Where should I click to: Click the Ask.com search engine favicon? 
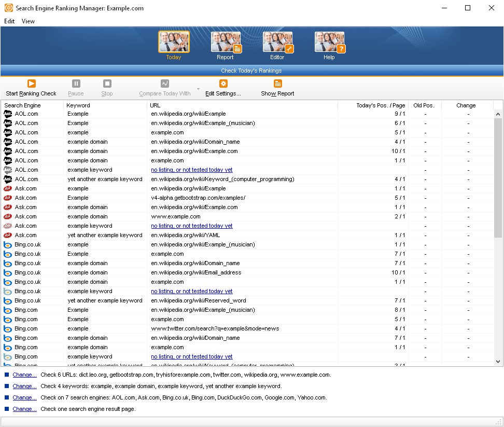coord(7,188)
